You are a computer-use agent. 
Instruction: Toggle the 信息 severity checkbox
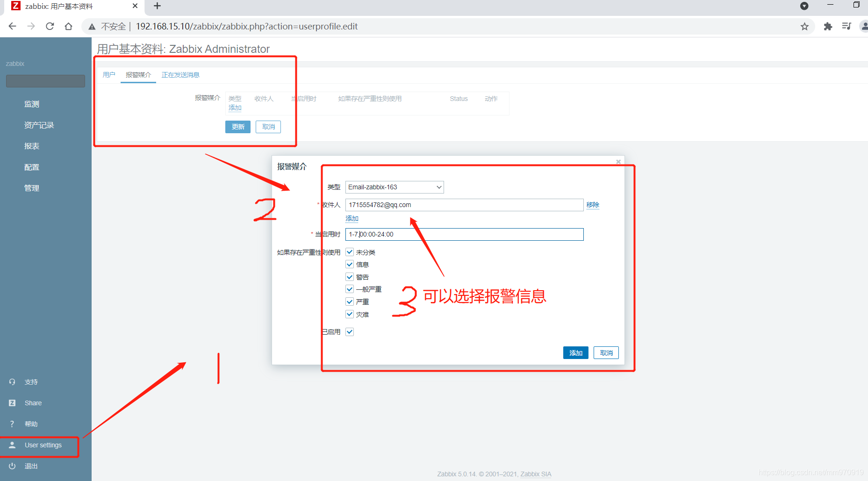pyautogui.click(x=350, y=265)
